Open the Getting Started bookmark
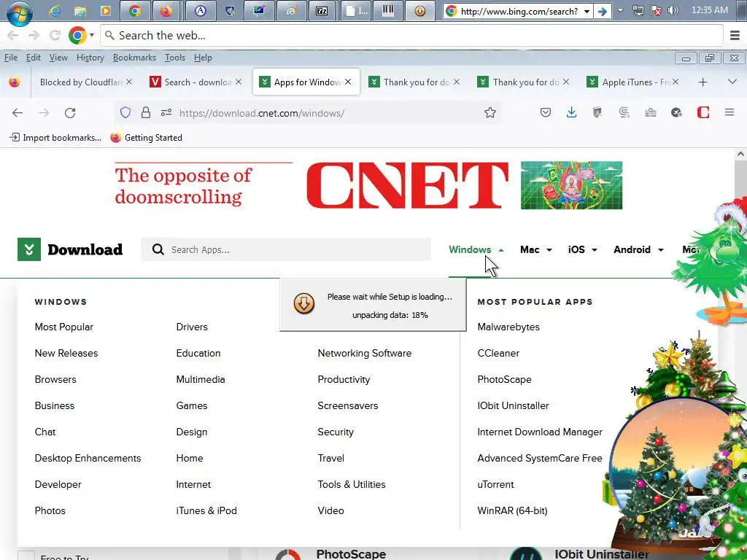 (146, 138)
